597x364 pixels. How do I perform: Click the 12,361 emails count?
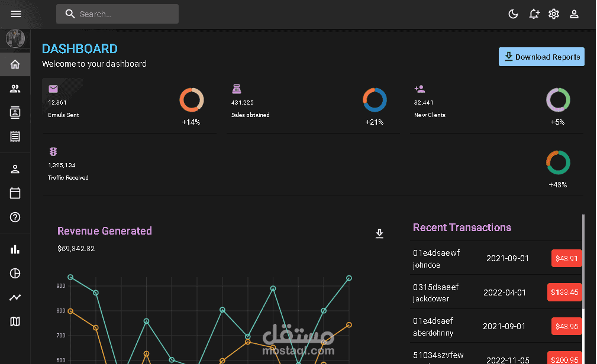[57, 103]
